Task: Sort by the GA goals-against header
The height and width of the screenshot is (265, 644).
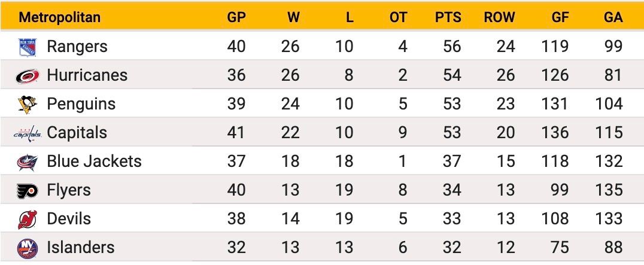Action: (613, 17)
